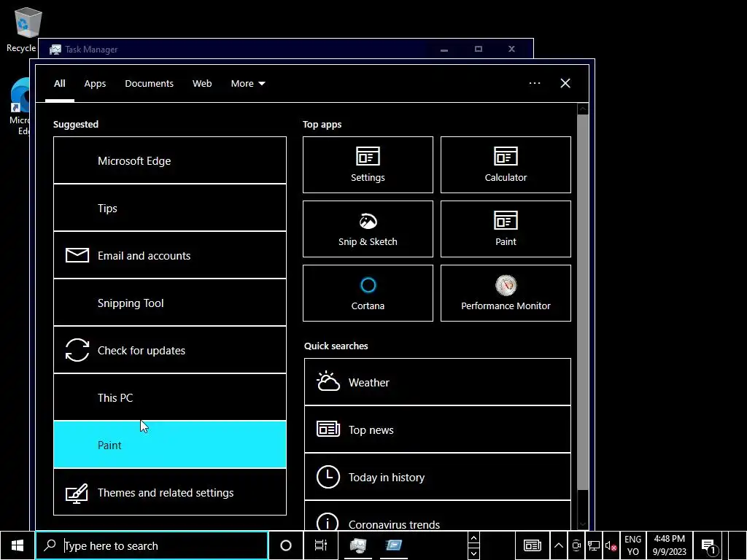747x560 pixels.
Task: Switch to the Web search tab
Action: tap(202, 83)
